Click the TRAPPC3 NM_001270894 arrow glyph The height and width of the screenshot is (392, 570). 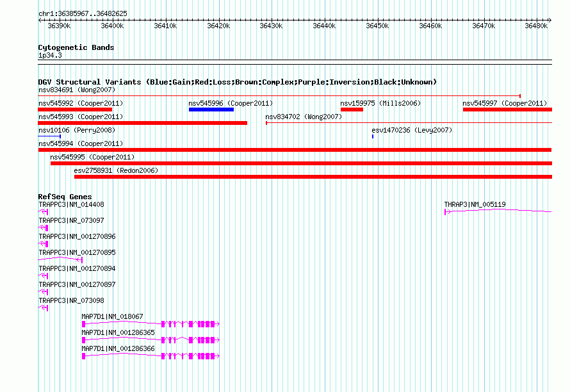click(x=44, y=276)
